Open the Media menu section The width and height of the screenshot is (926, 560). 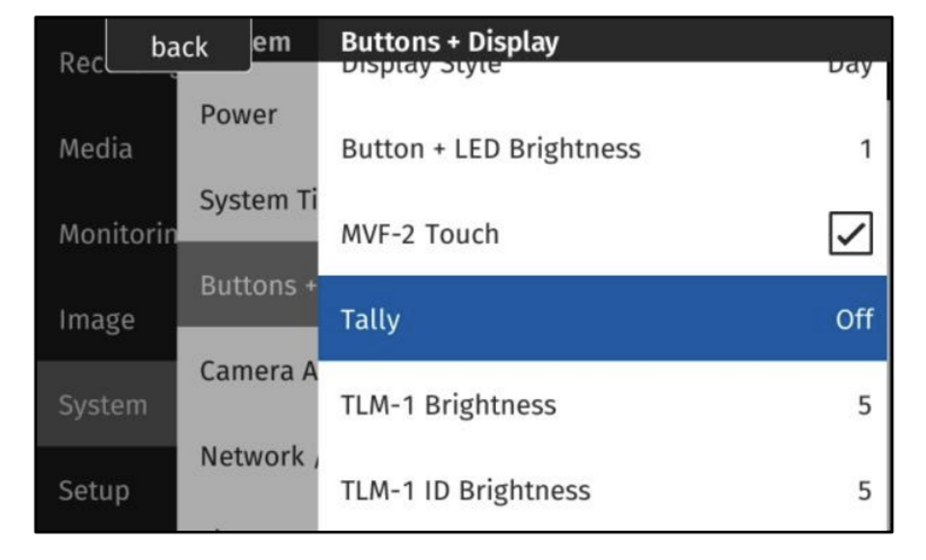click(95, 149)
